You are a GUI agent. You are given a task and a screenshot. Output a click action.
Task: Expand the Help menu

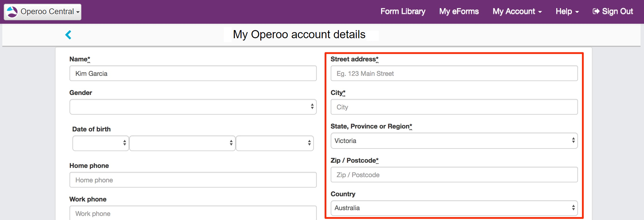567,11
